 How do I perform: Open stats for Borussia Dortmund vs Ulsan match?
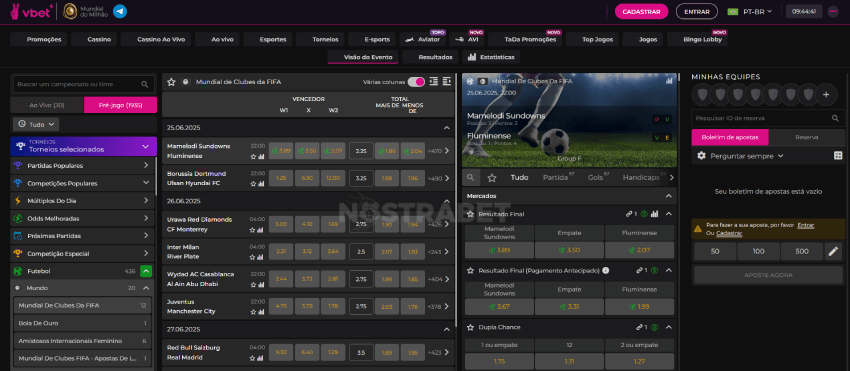(x=261, y=184)
